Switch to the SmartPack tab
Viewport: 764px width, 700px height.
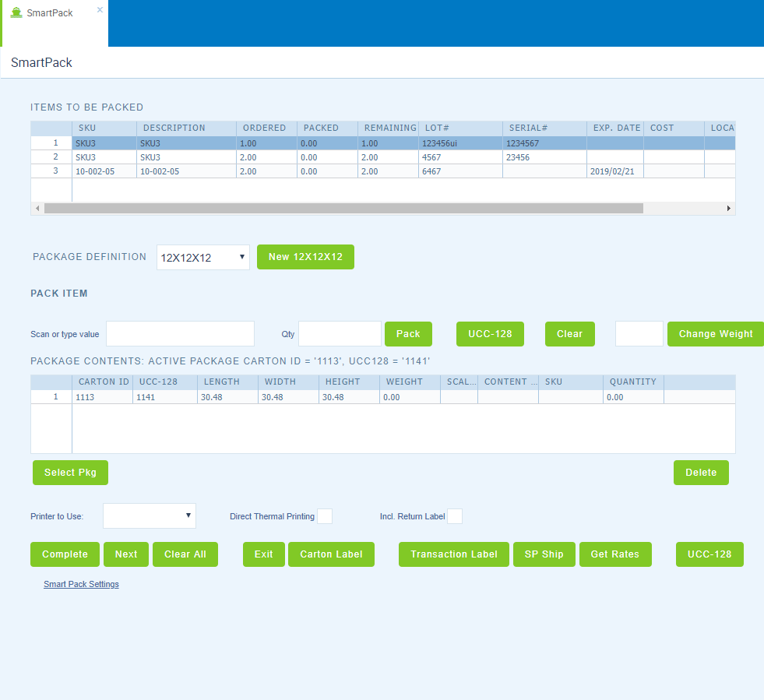[50, 13]
